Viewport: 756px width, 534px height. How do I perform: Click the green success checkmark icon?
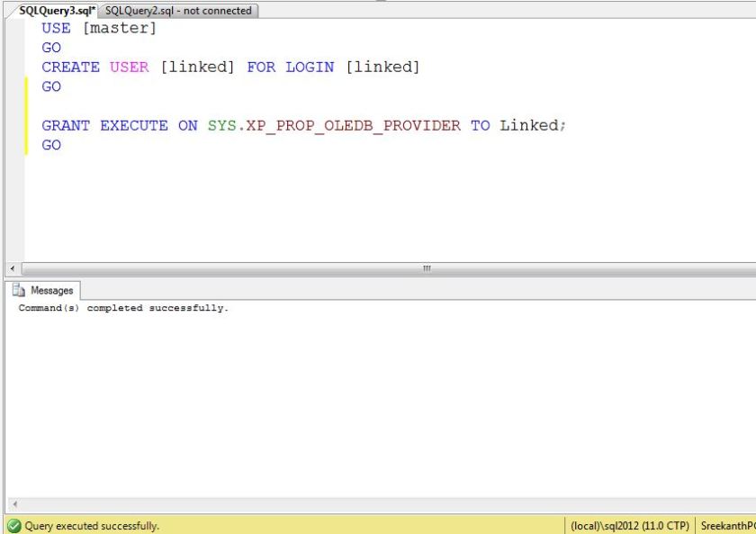coord(13,526)
